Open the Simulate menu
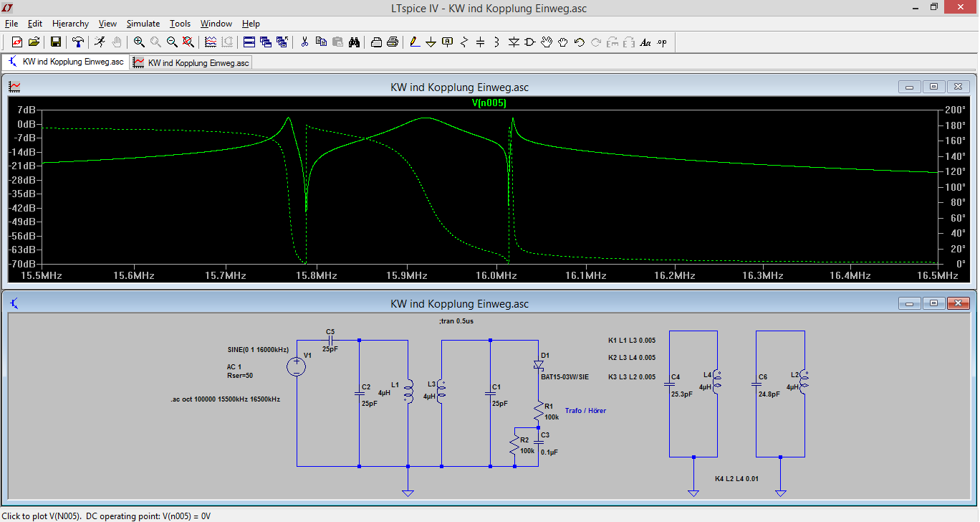This screenshot has height=522, width=980. (x=143, y=24)
